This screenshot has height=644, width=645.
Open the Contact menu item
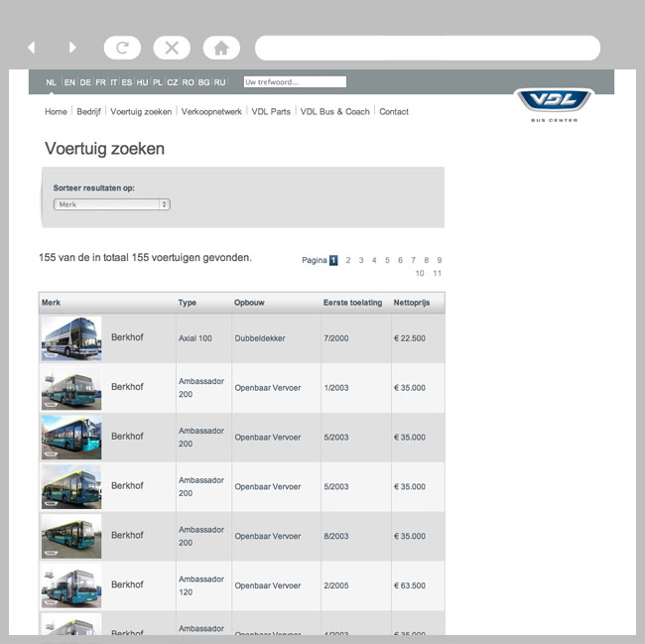pyautogui.click(x=394, y=111)
